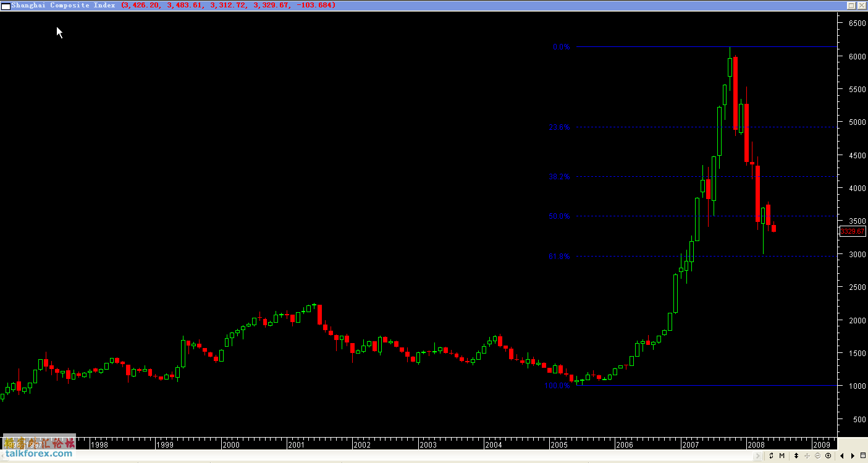Select the 50.0% Fibonacci level label
This screenshot has height=463, width=868.
click(x=559, y=216)
